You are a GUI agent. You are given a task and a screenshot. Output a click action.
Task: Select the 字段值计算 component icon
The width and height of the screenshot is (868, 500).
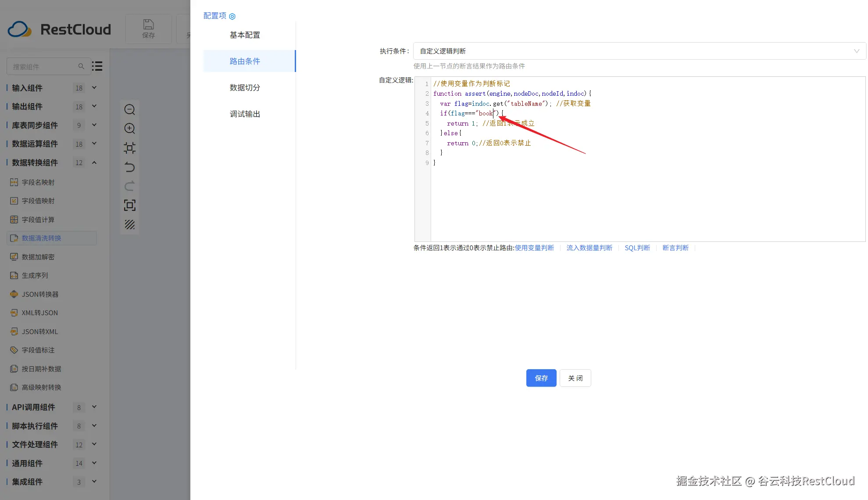(x=14, y=219)
